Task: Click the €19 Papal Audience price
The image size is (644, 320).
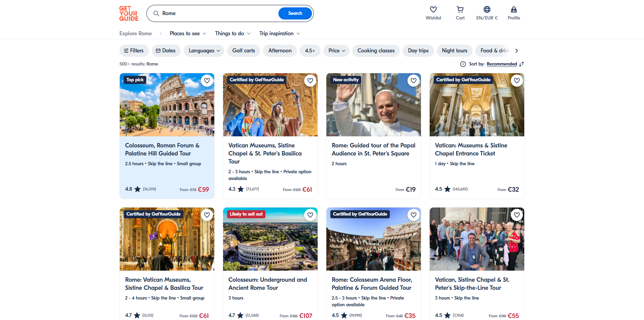Action: pyautogui.click(x=411, y=189)
